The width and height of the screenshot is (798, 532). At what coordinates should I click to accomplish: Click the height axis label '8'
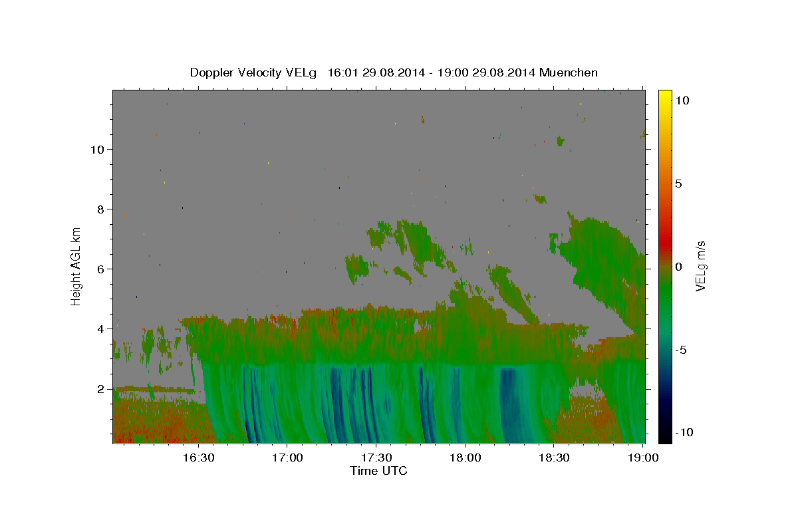[x=101, y=209]
